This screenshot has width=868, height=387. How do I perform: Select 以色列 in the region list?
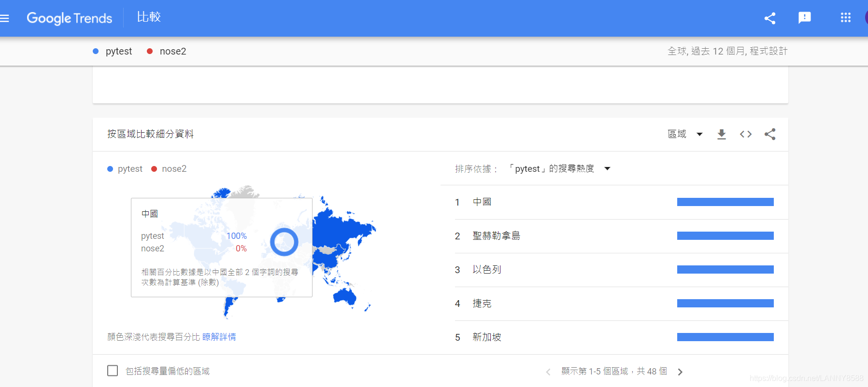coord(486,270)
